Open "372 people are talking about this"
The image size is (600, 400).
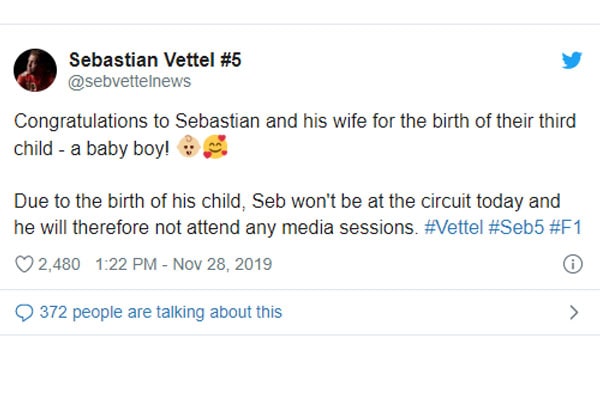(x=160, y=312)
